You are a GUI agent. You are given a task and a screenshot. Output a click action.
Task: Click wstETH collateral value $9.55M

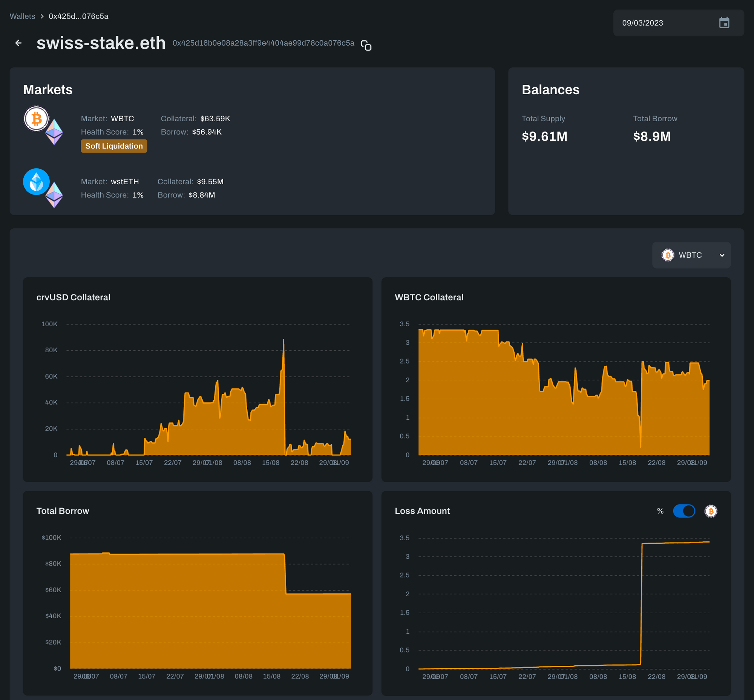pyautogui.click(x=210, y=182)
